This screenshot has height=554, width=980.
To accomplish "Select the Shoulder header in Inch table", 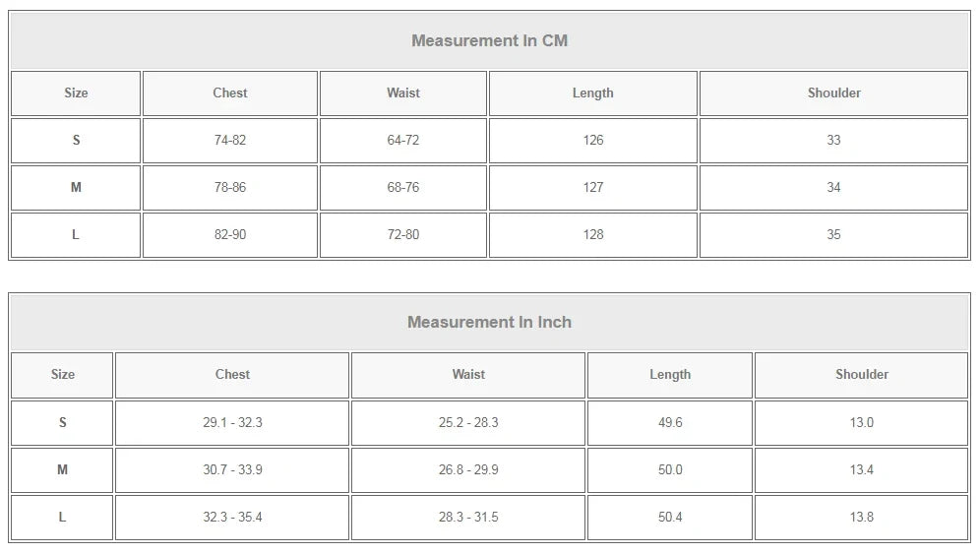I will click(861, 375).
